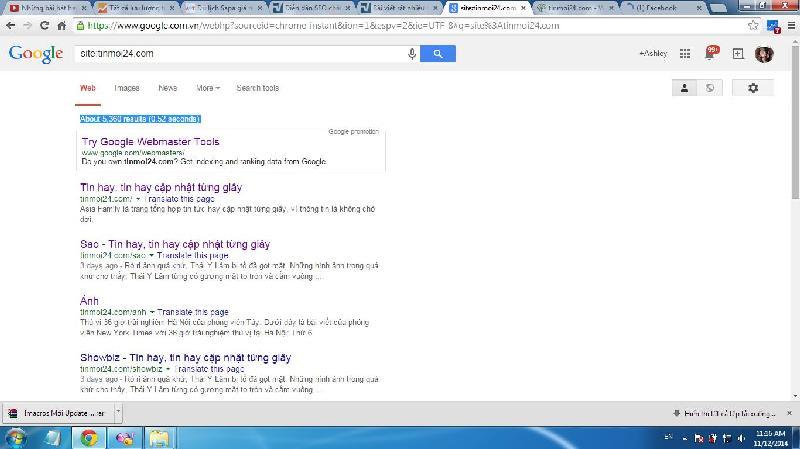The width and height of the screenshot is (800, 449).
Task: Open the 'Ảnh' search result
Action: click(x=89, y=301)
